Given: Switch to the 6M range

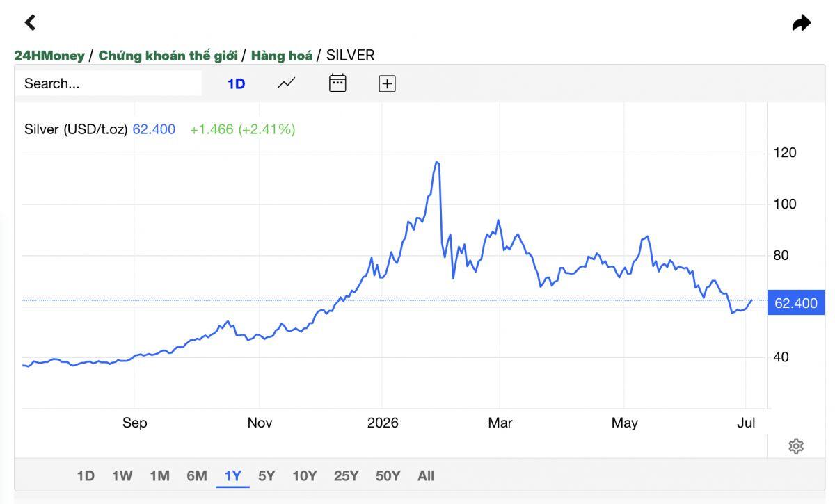Looking at the screenshot, I should pyautogui.click(x=197, y=476).
